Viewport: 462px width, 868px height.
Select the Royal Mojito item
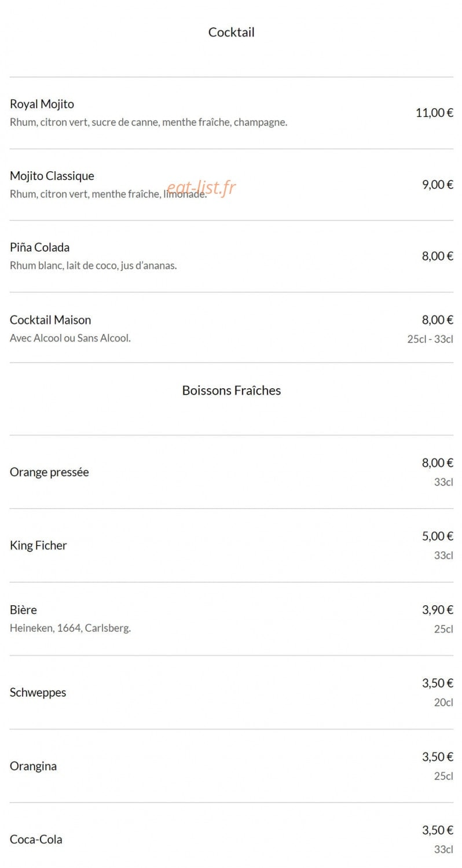pyautogui.click(x=42, y=104)
